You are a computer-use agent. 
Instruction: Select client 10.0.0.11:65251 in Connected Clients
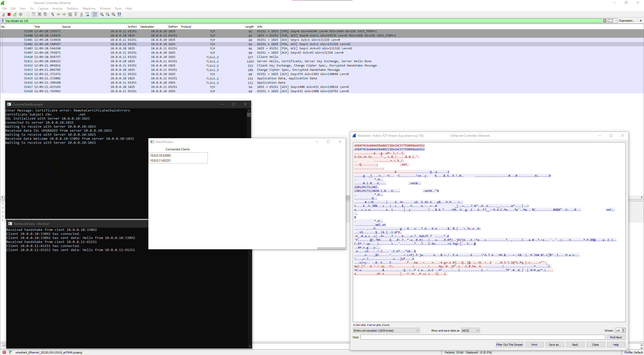pos(160,160)
